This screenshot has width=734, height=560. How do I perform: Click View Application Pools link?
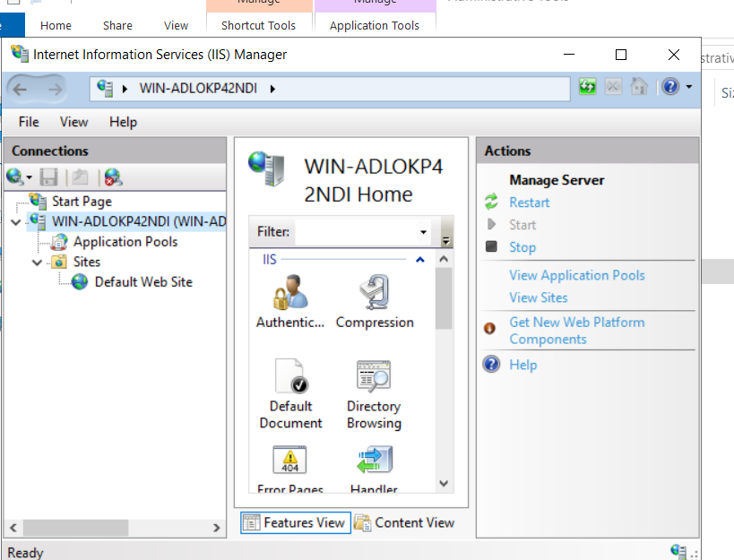click(576, 275)
